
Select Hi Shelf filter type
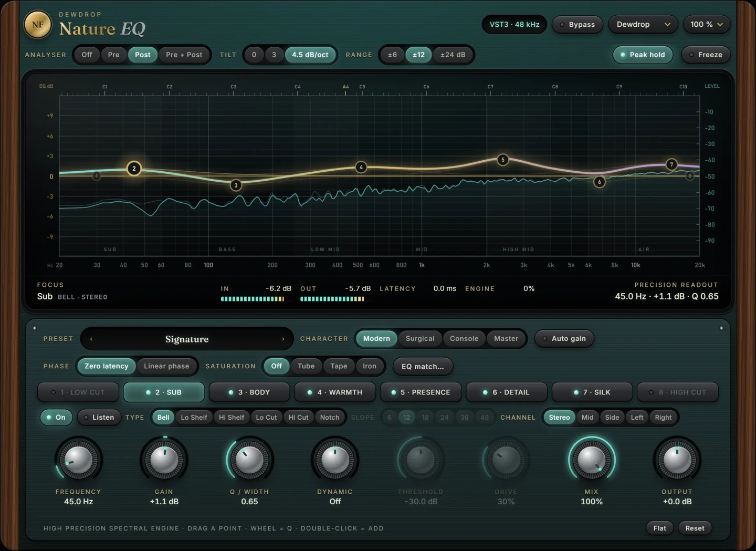[232, 418]
